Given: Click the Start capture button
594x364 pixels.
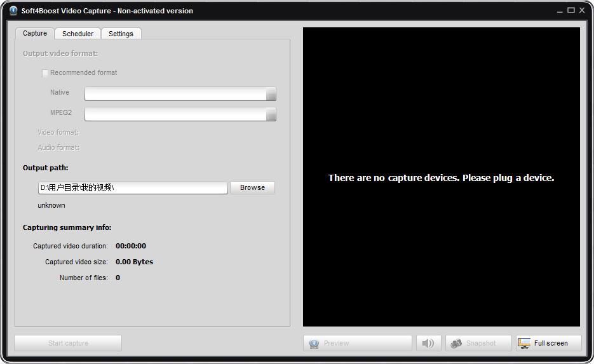Looking at the screenshot, I should (x=68, y=343).
